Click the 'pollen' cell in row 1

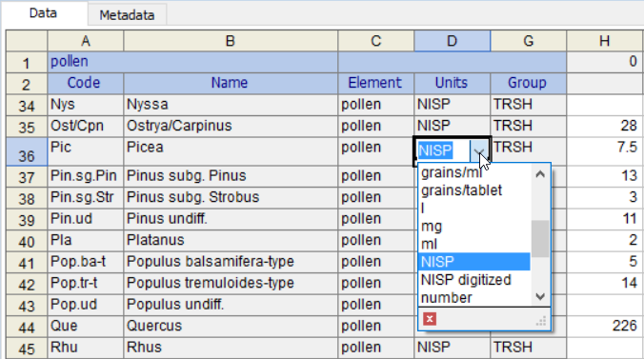pyautogui.click(x=192, y=62)
